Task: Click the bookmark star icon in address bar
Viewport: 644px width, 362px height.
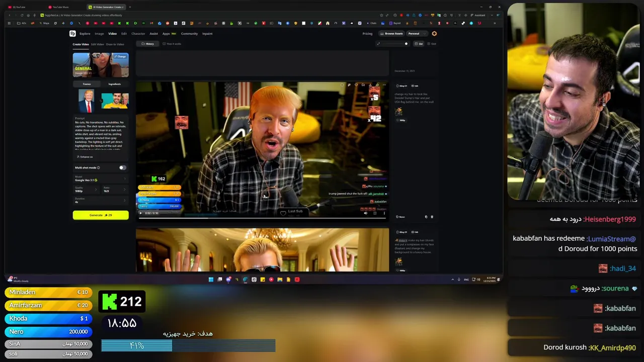Action: click(381, 15)
